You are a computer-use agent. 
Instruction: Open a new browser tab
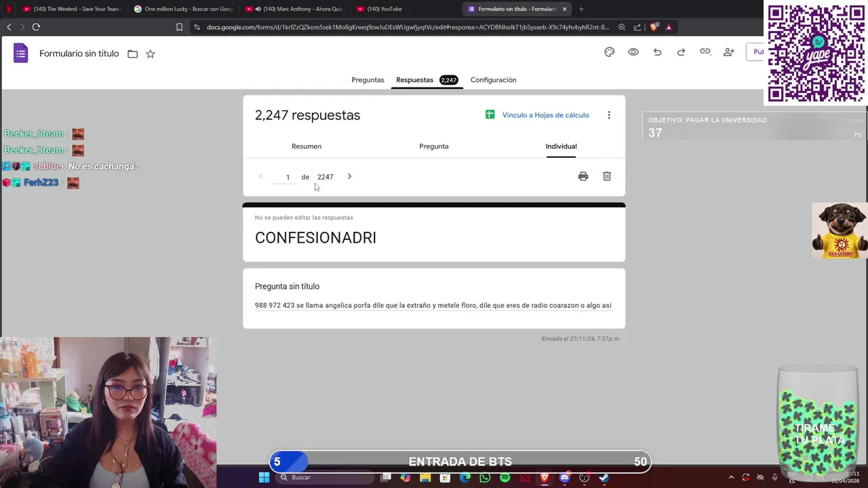(x=581, y=9)
